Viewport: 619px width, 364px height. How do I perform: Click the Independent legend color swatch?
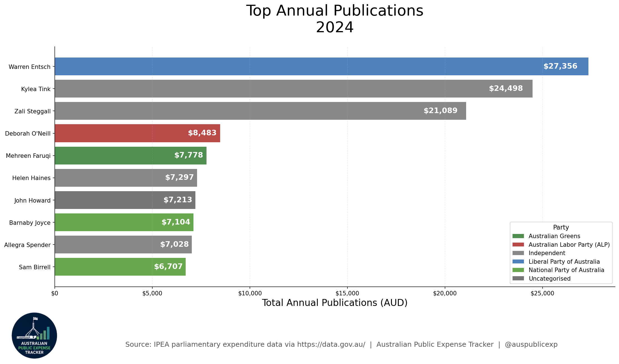(x=518, y=253)
